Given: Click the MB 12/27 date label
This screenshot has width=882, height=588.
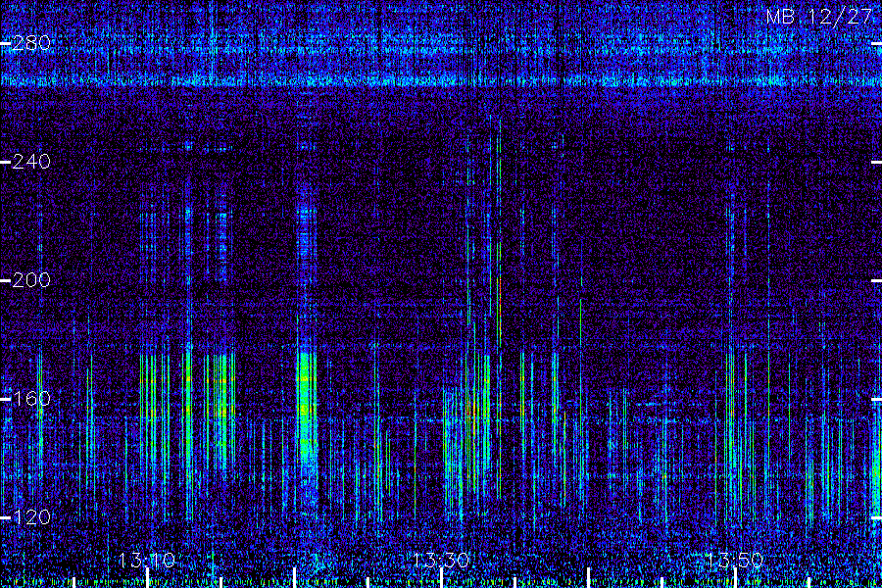Looking at the screenshot, I should (819, 17).
